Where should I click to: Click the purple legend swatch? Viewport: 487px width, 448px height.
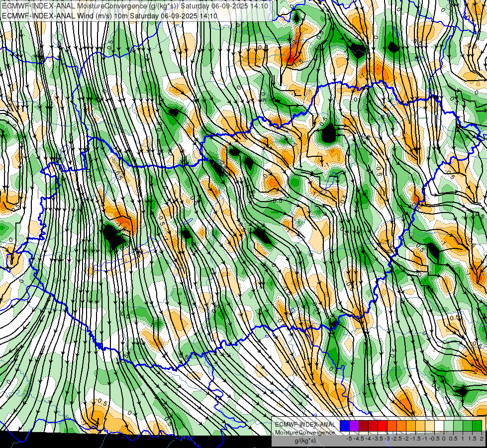pos(354,426)
